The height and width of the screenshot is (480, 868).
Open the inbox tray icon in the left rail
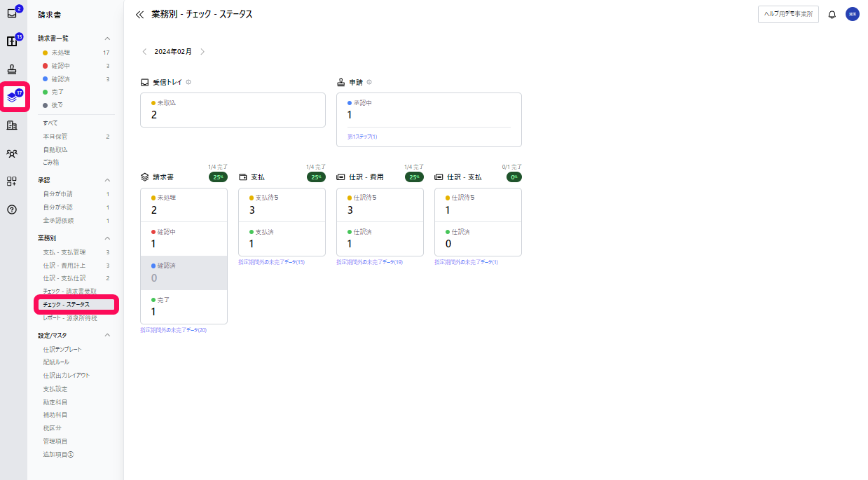pos(12,13)
